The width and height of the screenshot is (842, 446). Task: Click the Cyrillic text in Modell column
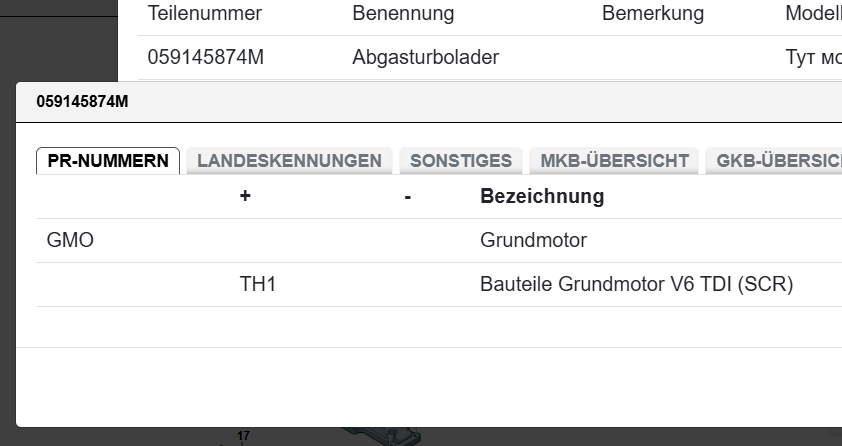tap(813, 58)
